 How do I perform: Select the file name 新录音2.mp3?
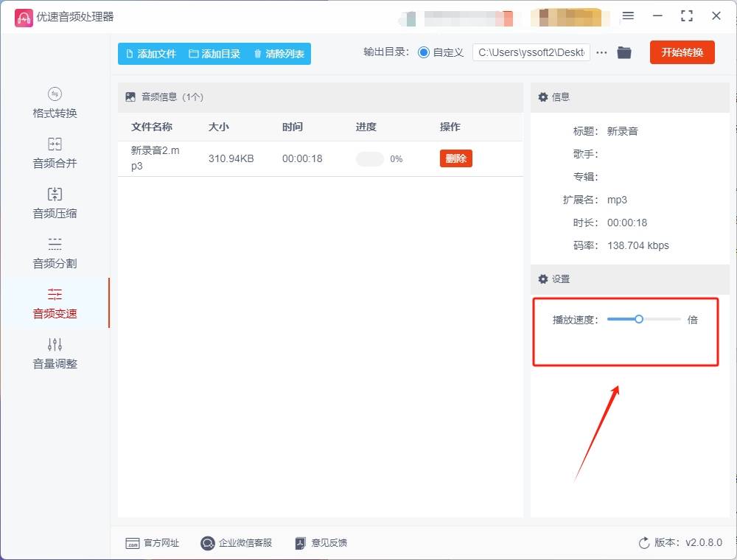pos(155,158)
